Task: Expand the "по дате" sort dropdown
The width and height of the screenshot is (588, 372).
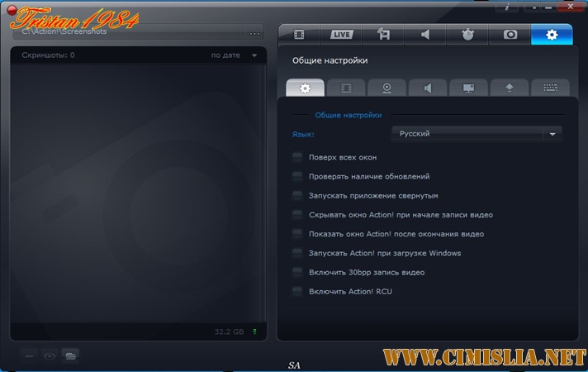Action: tap(235, 55)
